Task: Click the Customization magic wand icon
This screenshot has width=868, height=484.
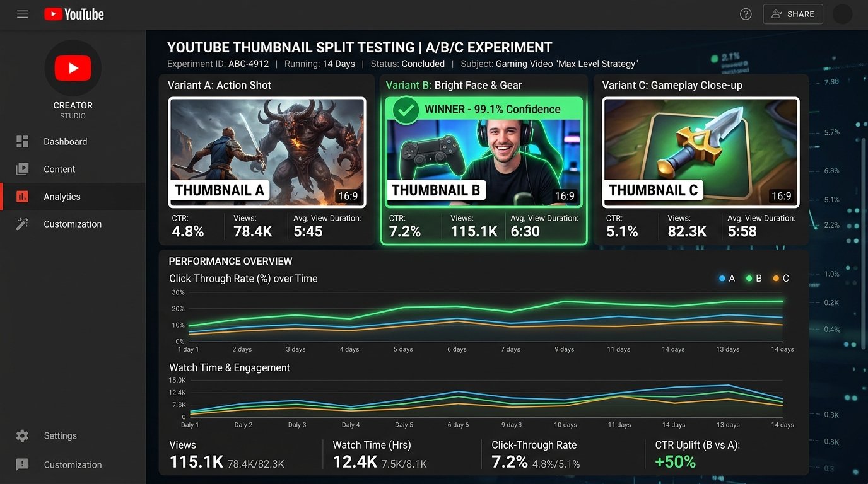Action: [22, 224]
